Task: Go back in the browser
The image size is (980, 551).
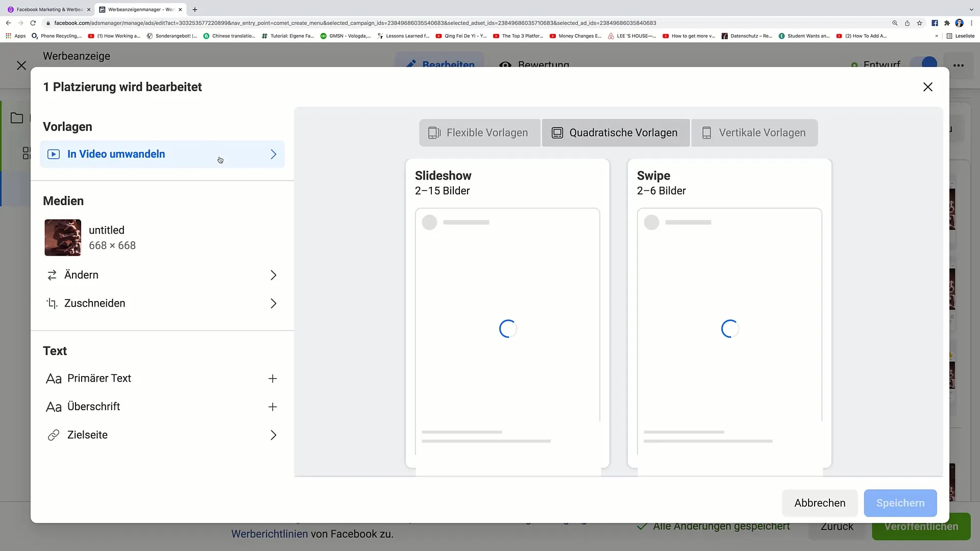Action: coord(8,23)
